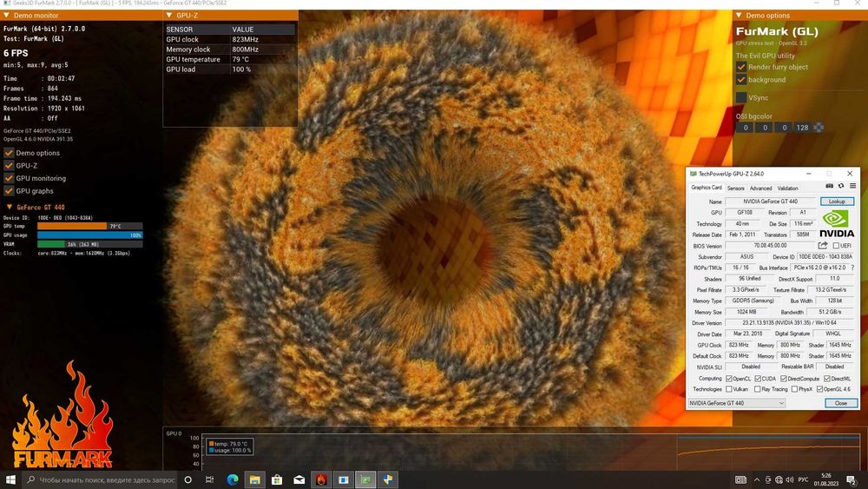Take a GPU-Z screenshot with the camera icon
868x489 pixels.
(x=829, y=186)
